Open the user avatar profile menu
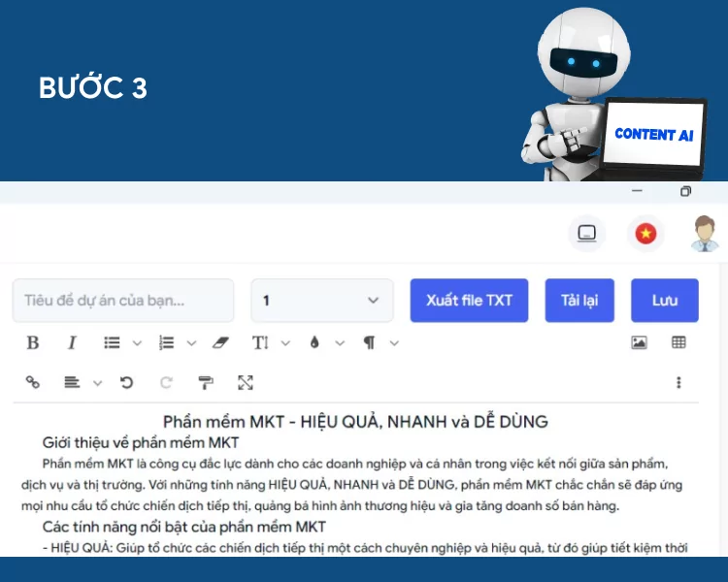The height and width of the screenshot is (582, 728). pos(705,234)
